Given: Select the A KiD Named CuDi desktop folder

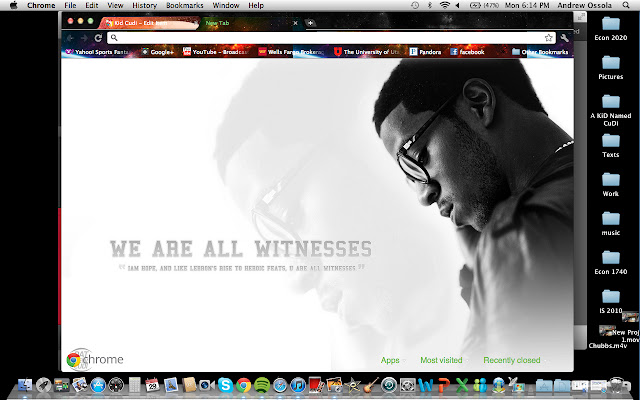Looking at the screenshot, I should (611, 110).
